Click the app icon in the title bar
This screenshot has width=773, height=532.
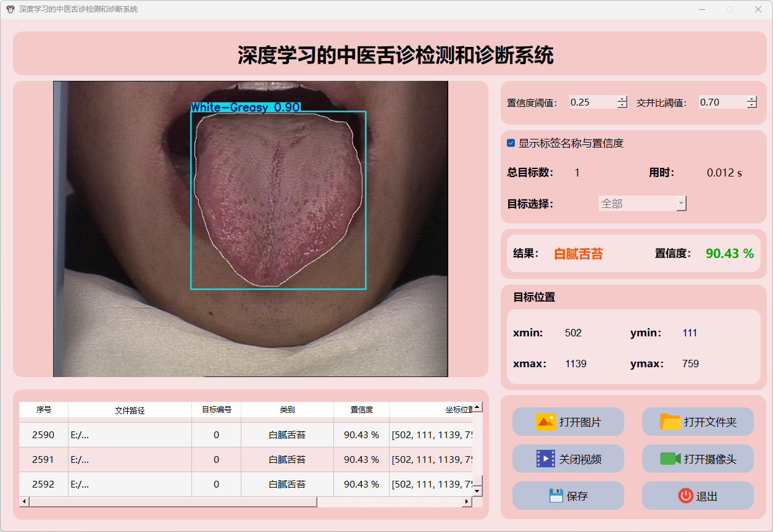pos(10,9)
